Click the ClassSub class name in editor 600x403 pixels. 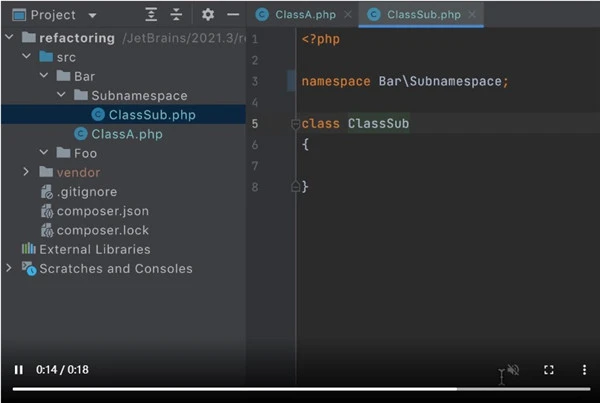378,123
